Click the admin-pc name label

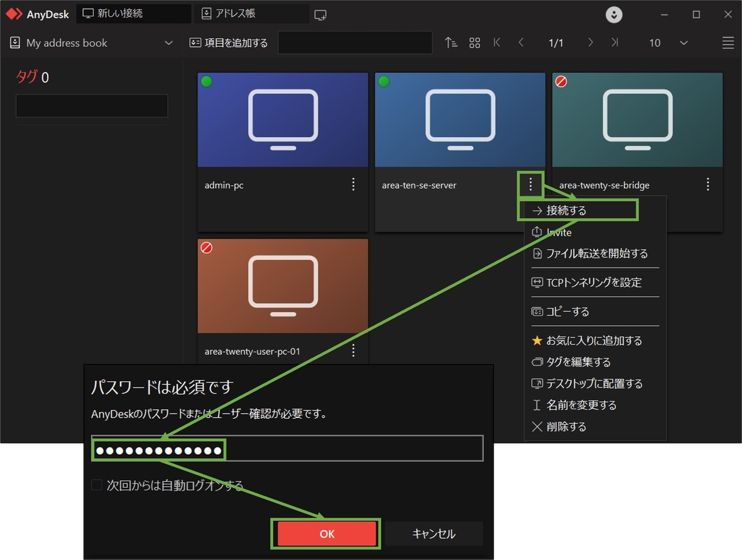pos(224,185)
